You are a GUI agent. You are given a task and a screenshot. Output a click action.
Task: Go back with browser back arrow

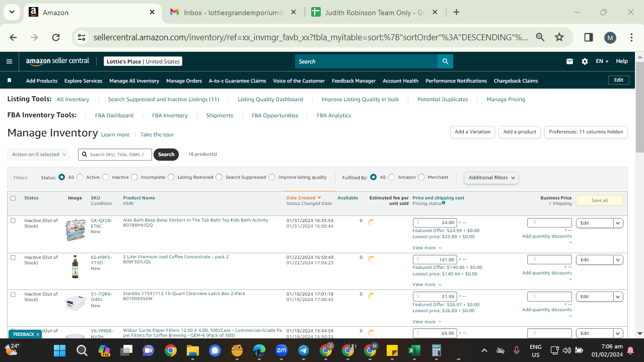click(x=13, y=37)
